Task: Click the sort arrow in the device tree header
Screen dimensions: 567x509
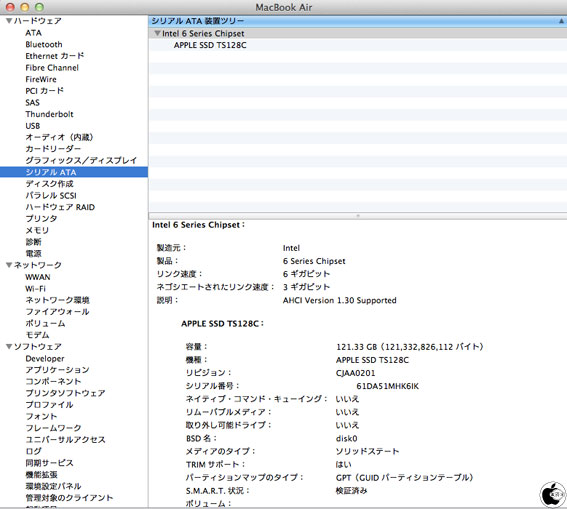Action: coord(561,21)
